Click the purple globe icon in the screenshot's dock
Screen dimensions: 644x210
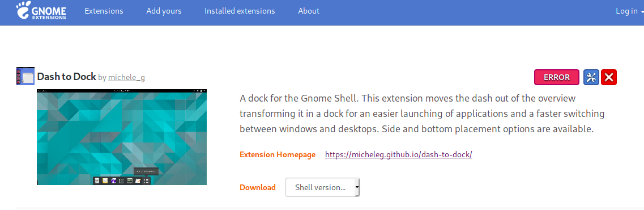click(x=113, y=180)
